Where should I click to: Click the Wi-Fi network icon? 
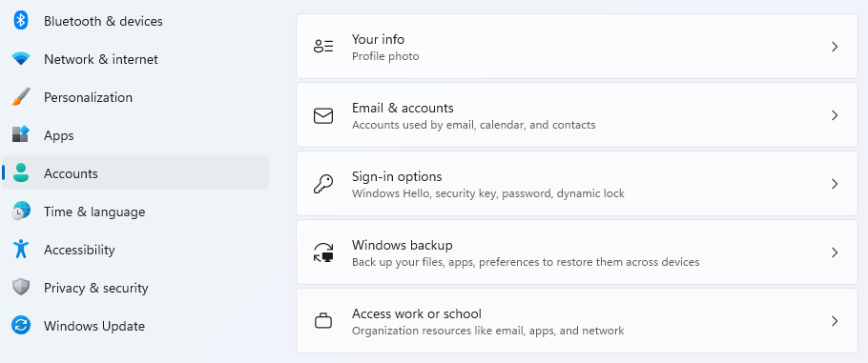pos(21,59)
